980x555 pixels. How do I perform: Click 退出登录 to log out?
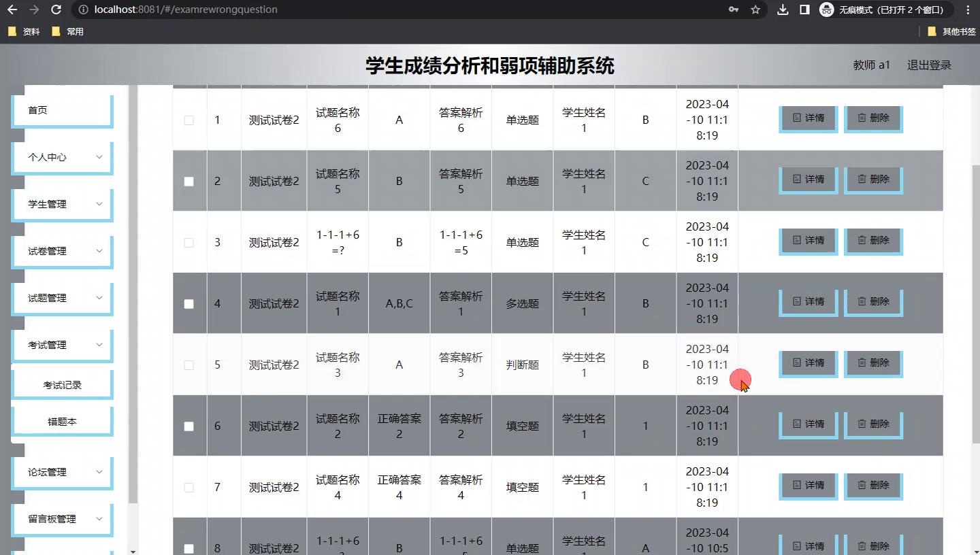pyautogui.click(x=929, y=65)
